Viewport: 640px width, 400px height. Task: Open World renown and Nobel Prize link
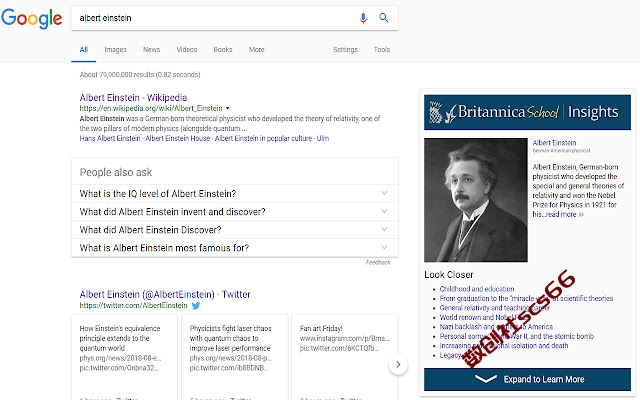(482, 317)
